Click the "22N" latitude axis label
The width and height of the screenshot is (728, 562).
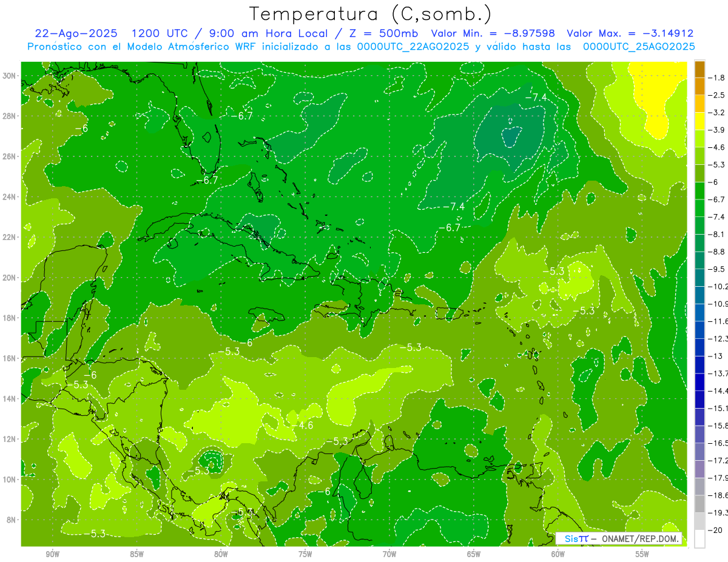tap(10, 237)
